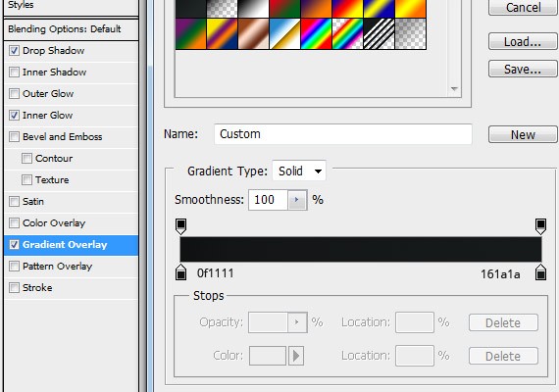Open the Smoothness slider arrow
This screenshot has height=392, width=559.
(297, 200)
